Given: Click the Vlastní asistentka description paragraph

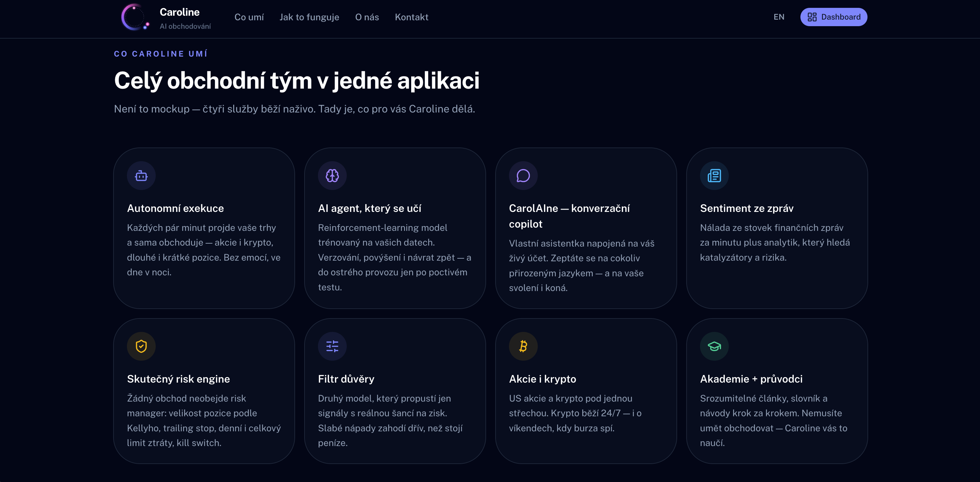Looking at the screenshot, I should tap(581, 266).
